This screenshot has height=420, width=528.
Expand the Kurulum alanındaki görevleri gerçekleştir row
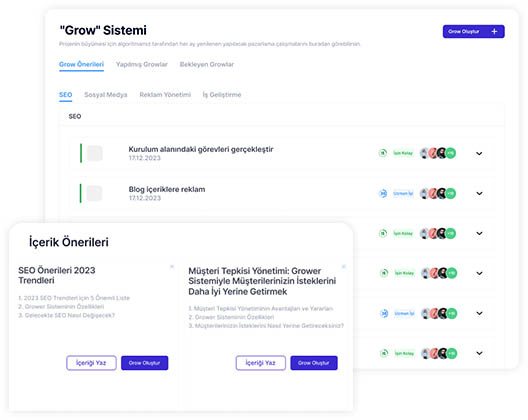point(479,153)
